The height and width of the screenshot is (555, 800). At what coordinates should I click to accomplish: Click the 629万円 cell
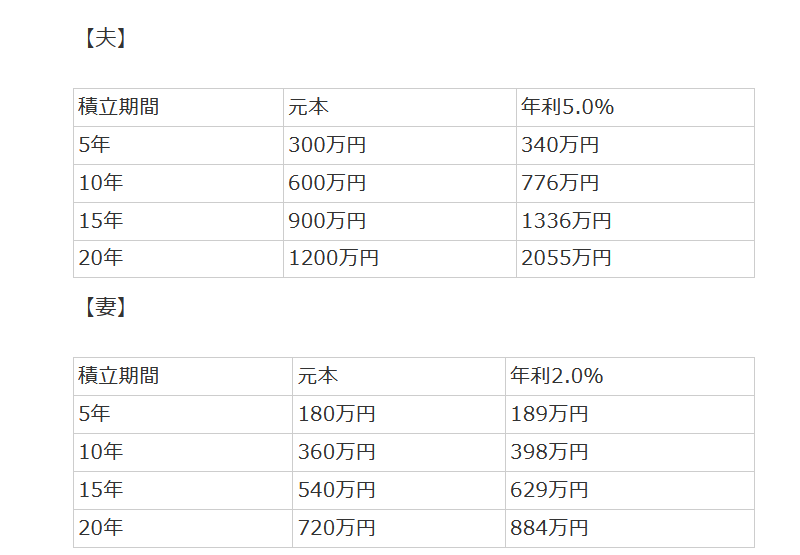click(549, 490)
